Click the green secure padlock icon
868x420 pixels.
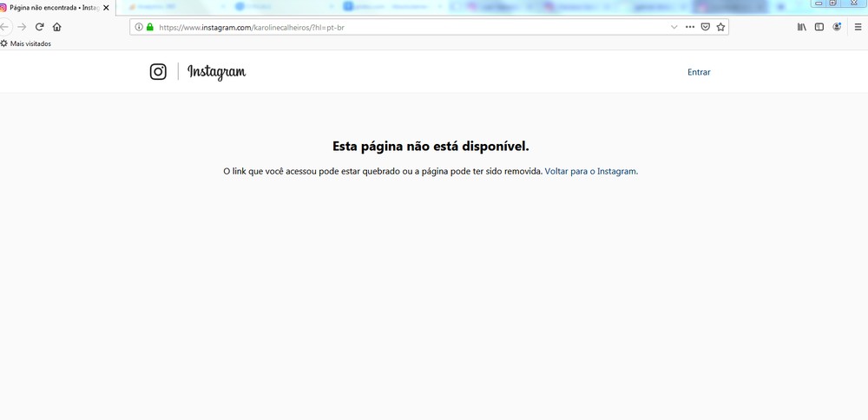coord(149,27)
